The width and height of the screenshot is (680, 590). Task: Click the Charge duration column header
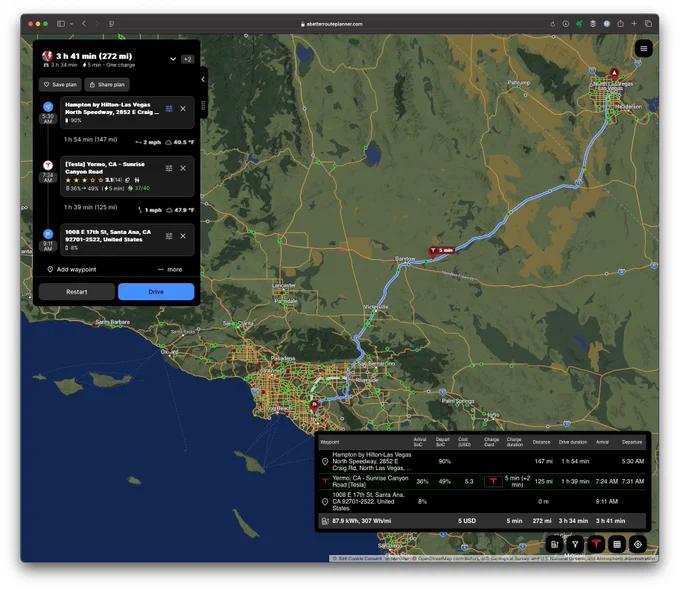click(x=514, y=442)
